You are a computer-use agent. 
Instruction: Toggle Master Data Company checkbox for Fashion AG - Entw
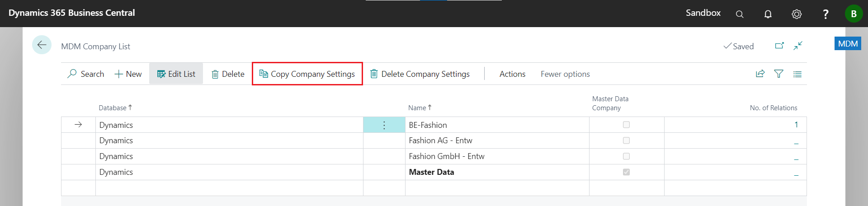tap(626, 140)
